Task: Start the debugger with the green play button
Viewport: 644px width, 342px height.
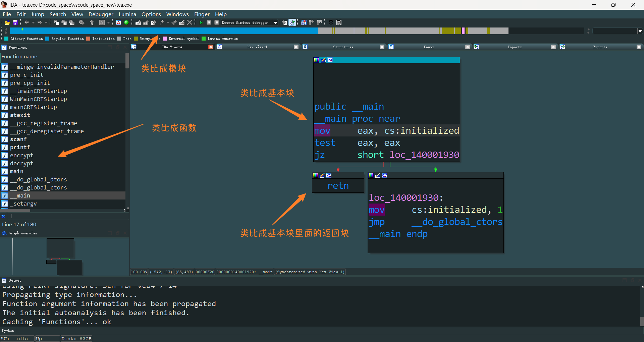Action: (x=201, y=22)
